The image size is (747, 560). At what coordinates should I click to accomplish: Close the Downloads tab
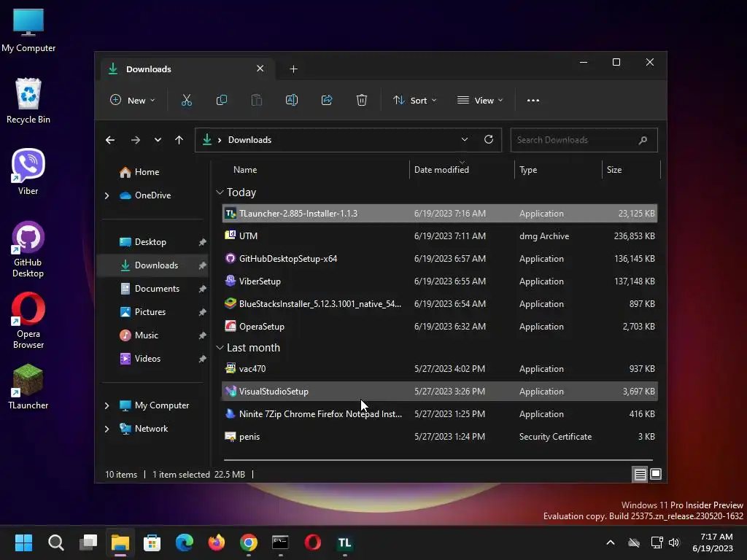pos(260,69)
